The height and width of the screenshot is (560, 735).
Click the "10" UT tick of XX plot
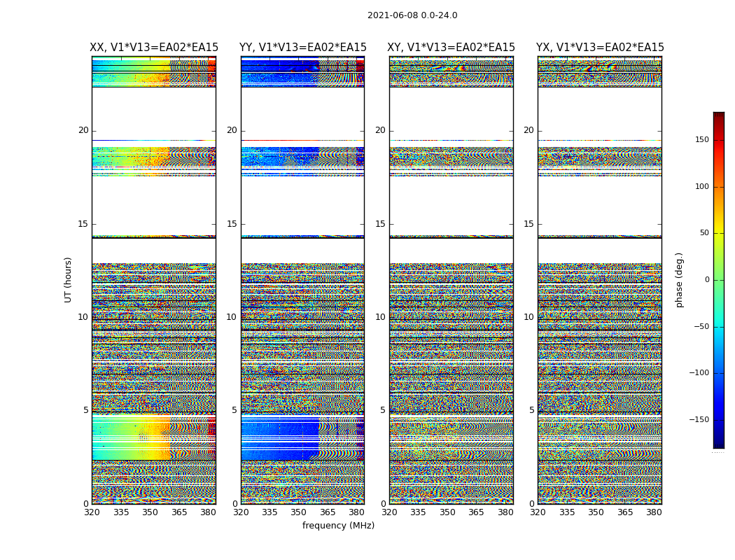click(83, 317)
